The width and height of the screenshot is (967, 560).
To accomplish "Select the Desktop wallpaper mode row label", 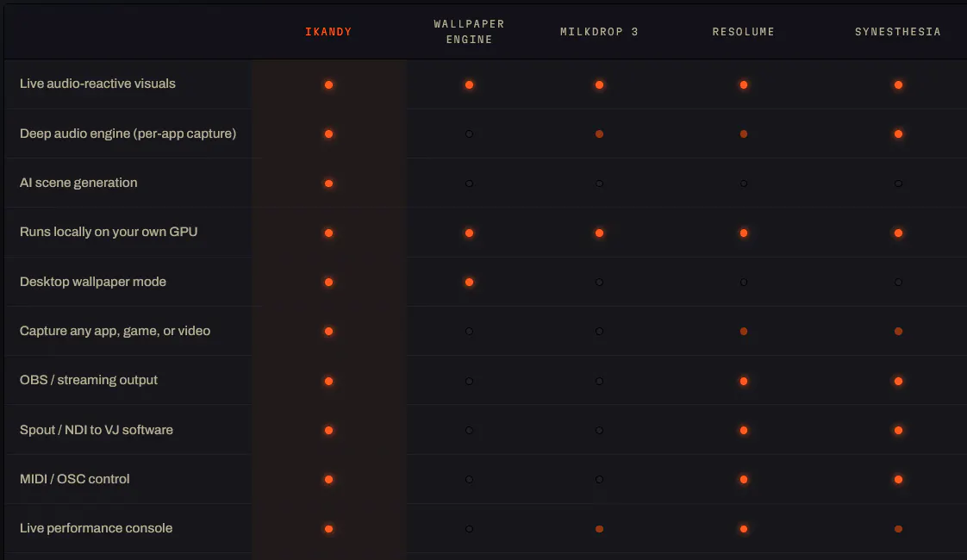I will coord(92,281).
